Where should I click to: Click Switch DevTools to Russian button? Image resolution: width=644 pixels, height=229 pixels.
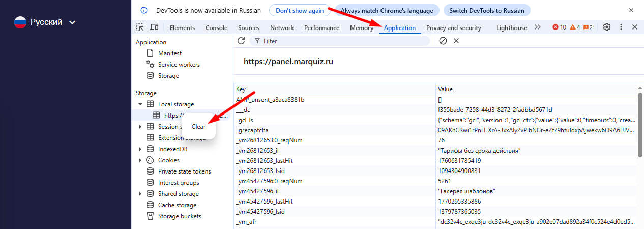pos(487,10)
